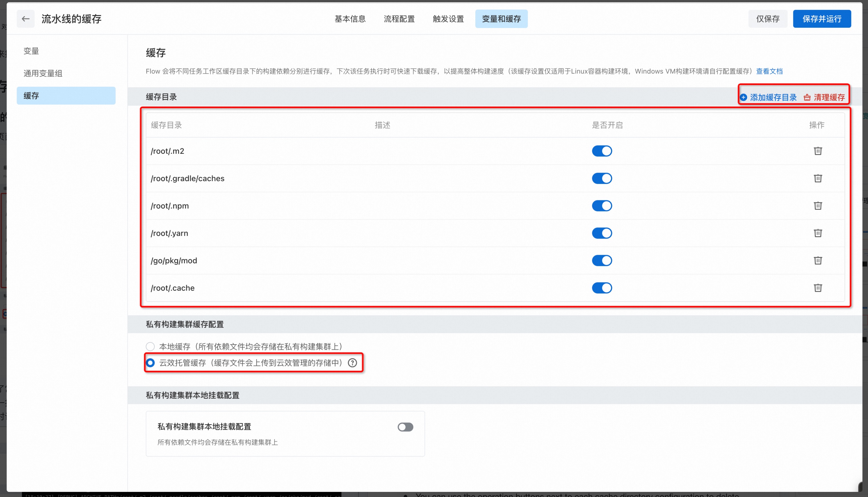Disable the /go/pkg/mod cache switch

click(602, 260)
